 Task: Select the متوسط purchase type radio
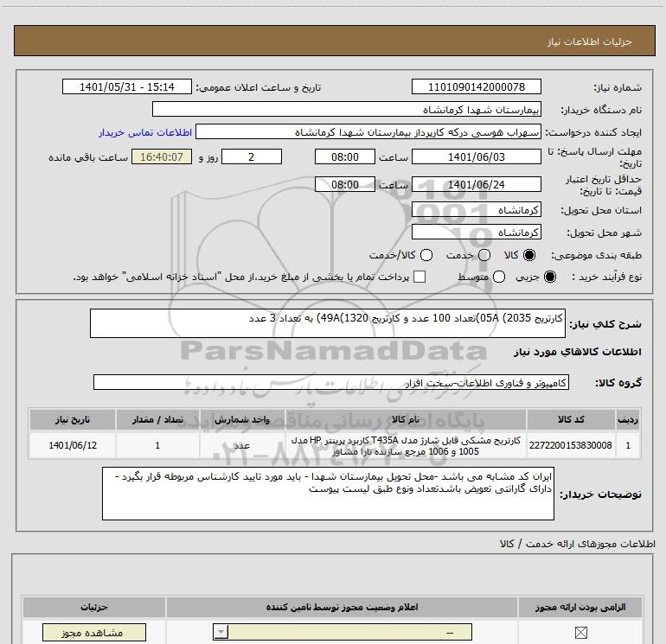coord(499,277)
